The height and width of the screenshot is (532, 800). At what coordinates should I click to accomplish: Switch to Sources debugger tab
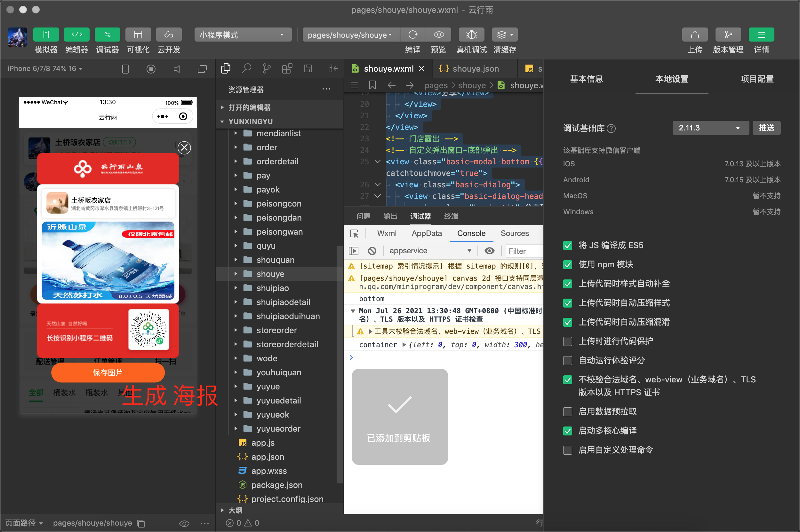515,233
